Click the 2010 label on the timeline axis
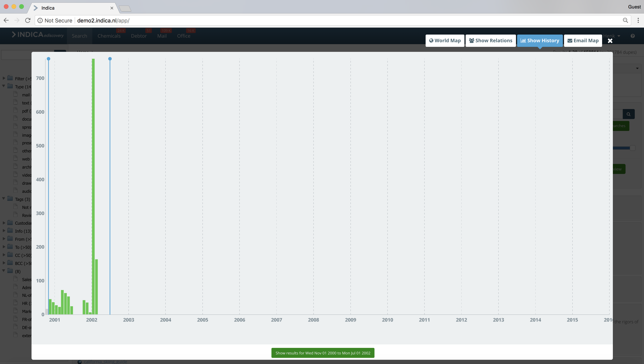The image size is (644, 364). 387,320
